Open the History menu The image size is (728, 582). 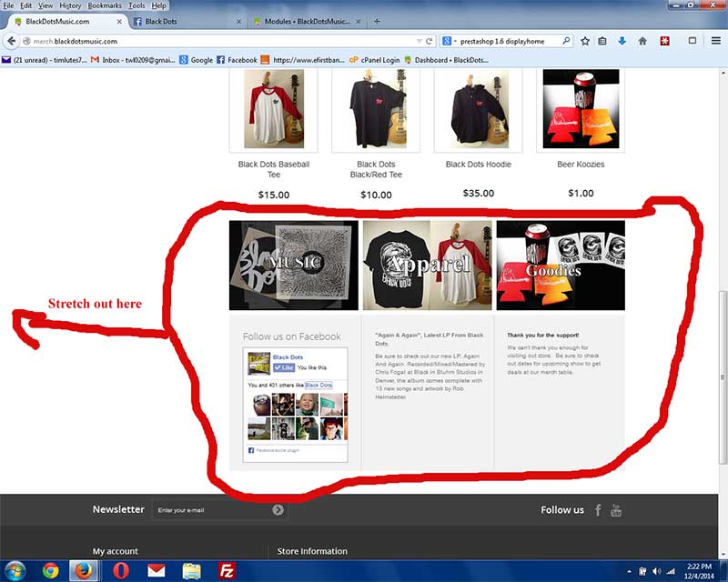[70, 5]
